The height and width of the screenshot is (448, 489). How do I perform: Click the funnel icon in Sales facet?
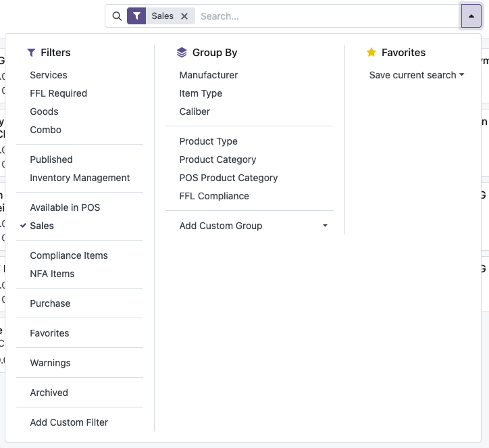coord(136,16)
